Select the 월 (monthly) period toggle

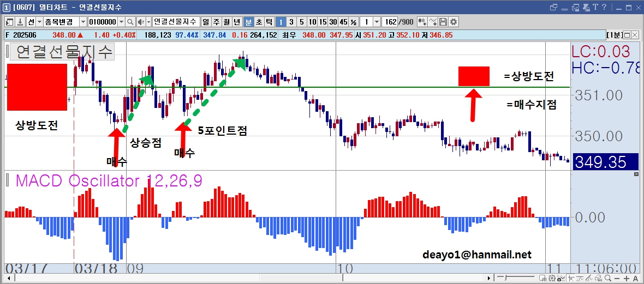226,22
